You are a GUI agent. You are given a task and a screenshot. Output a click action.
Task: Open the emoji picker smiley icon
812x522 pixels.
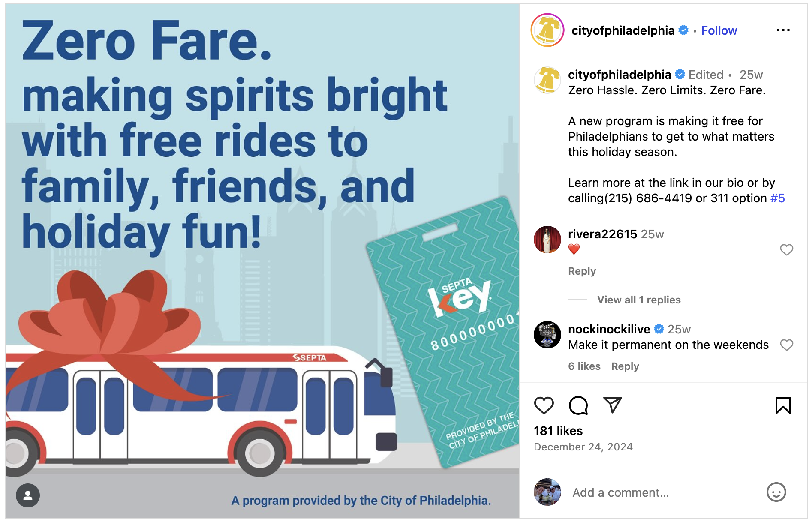(x=776, y=492)
